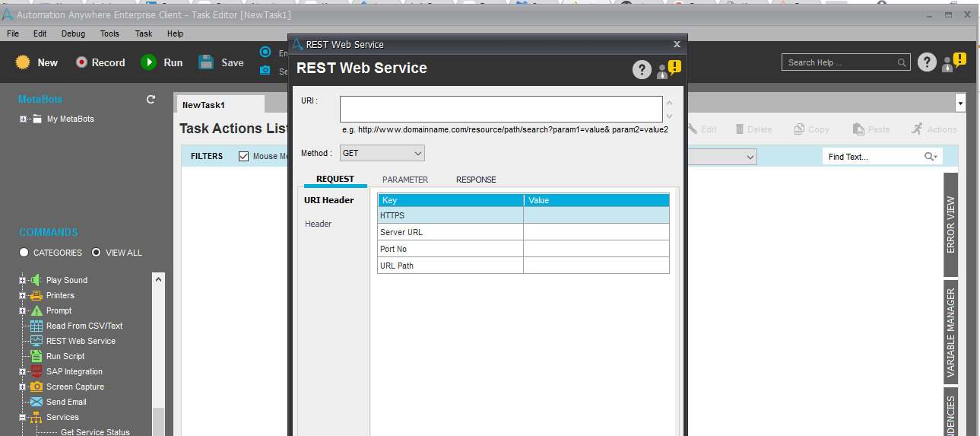The image size is (980, 436).
Task: Click the Edit pencil icon in actions toolbar
Action: pyautogui.click(x=692, y=129)
